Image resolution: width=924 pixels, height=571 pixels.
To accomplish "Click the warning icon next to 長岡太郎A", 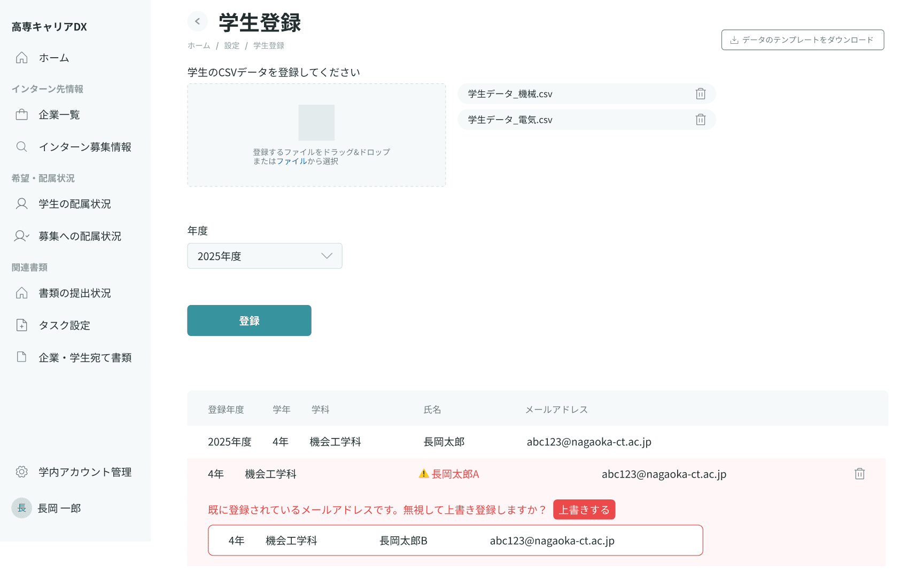I will (423, 473).
